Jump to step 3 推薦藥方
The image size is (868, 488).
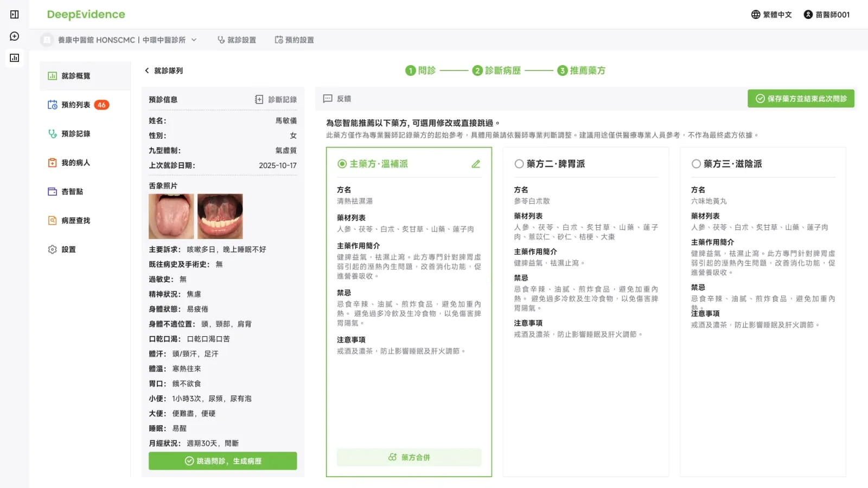click(x=582, y=70)
